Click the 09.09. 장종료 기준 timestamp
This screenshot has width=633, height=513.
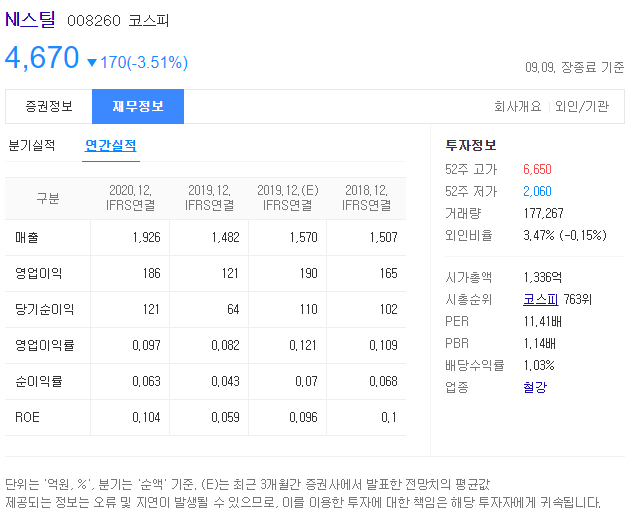coord(574,67)
